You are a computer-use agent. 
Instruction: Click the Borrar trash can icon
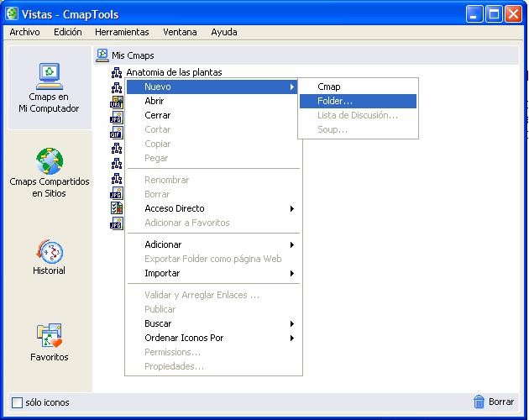pyautogui.click(x=479, y=402)
